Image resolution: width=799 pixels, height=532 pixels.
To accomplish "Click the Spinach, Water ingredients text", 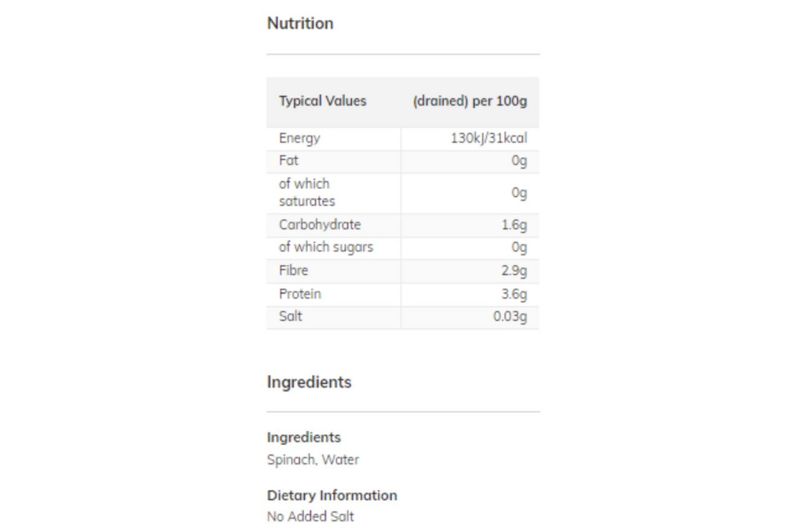I will pyautogui.click(x=313, y=460).
